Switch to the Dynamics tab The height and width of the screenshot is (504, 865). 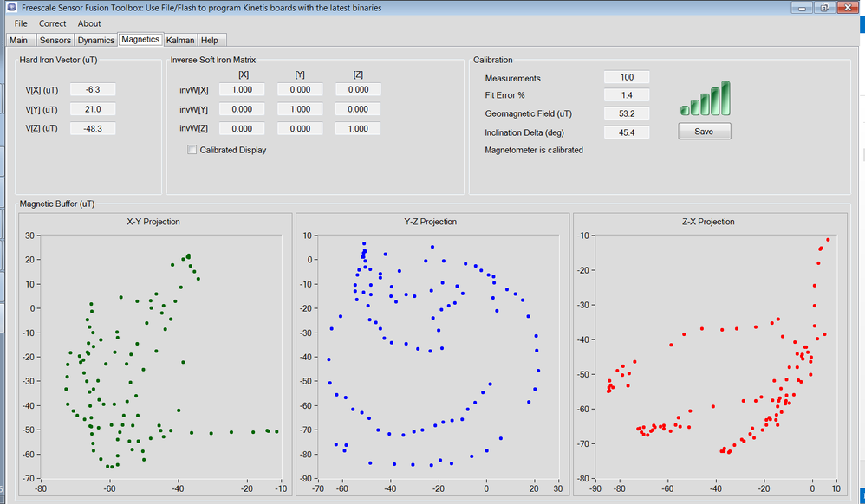tap(96, 40)
